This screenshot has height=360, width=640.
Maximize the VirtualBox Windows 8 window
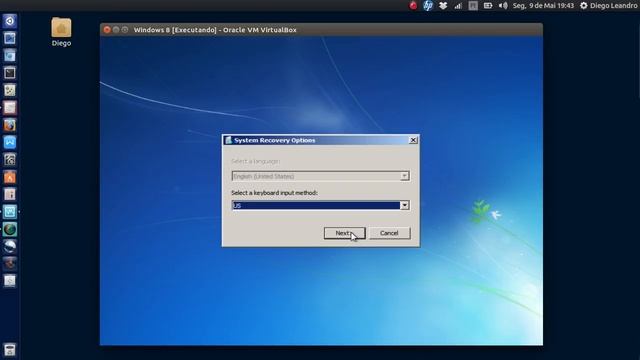[125, 30]
